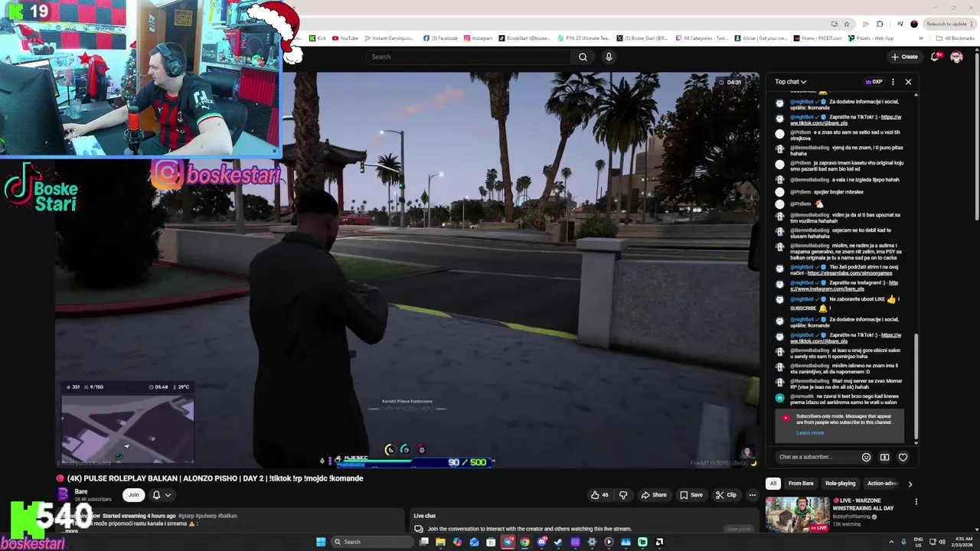
Task: Open the Chrome profile avatar
Action: click(914, 24)
